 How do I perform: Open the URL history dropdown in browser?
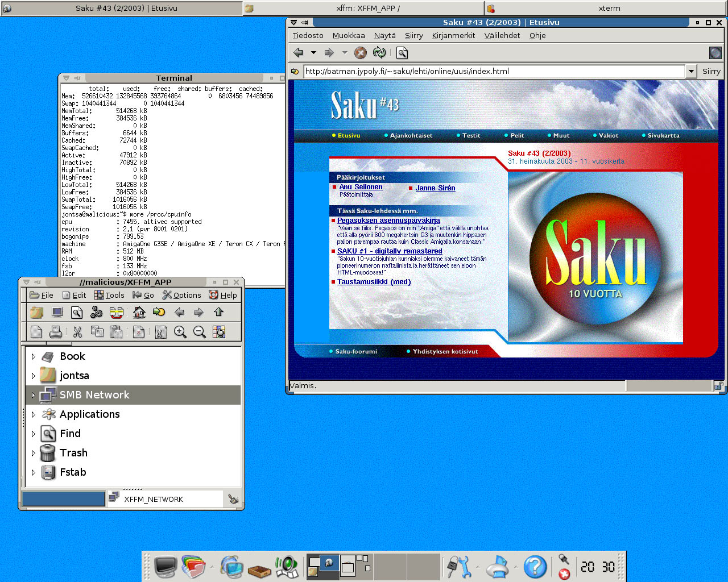[691, 72]
